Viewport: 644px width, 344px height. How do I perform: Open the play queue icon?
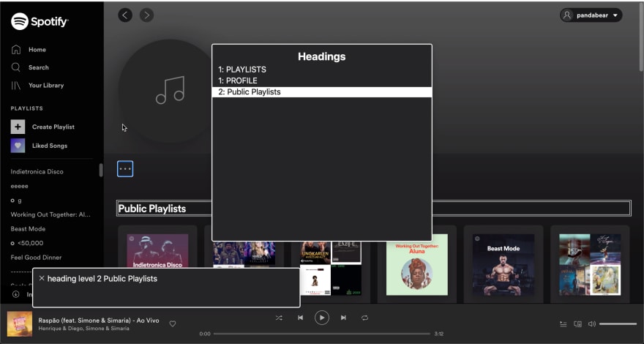563,324
